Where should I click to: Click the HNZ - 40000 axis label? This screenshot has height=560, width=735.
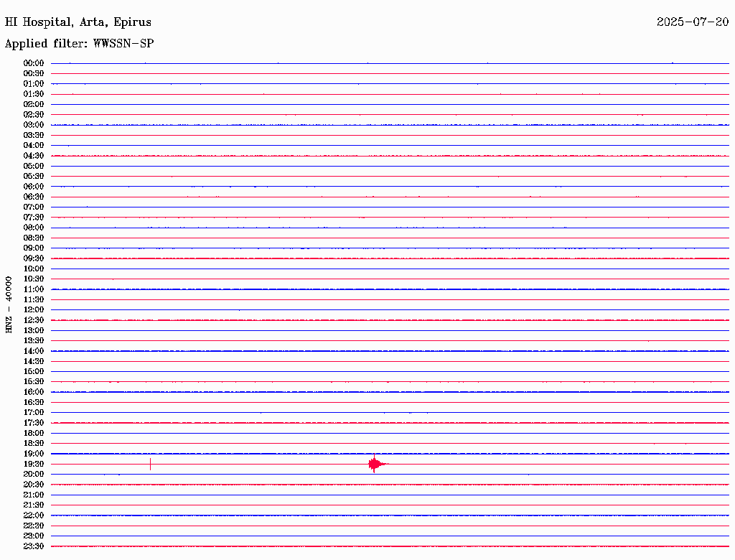(9, 305)
